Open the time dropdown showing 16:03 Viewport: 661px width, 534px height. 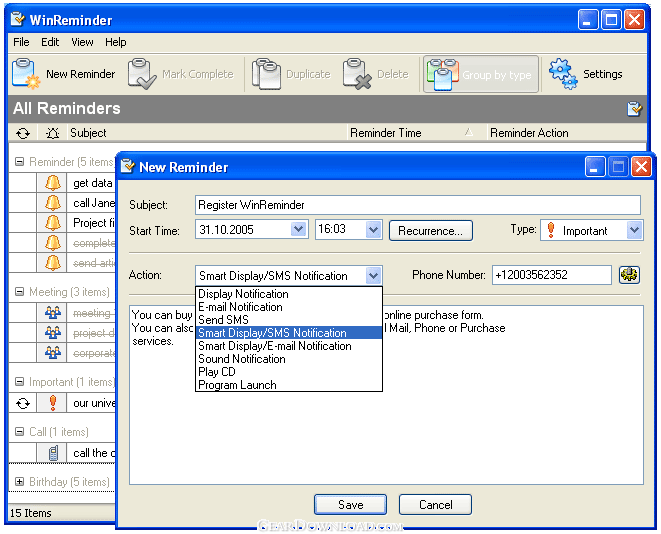click(373, 229)
